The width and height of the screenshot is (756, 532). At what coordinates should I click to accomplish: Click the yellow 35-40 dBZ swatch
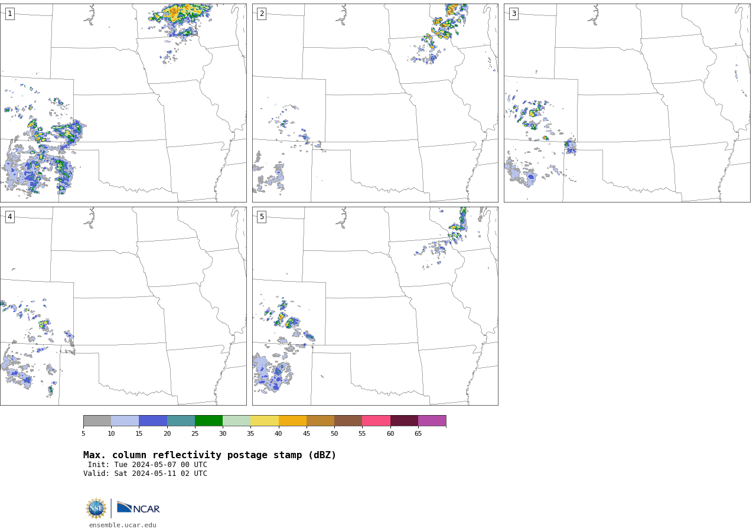[x=265, y=420]
